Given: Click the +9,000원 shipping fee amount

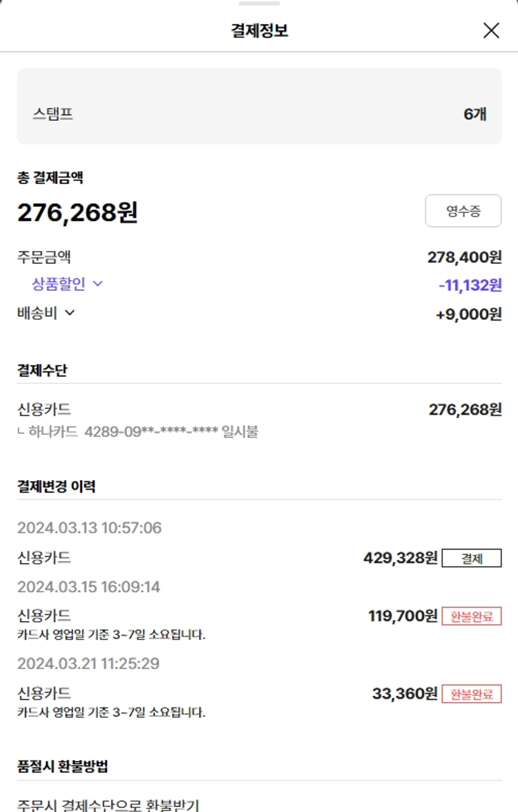Looking at the screenshot, I should point(468,314).
